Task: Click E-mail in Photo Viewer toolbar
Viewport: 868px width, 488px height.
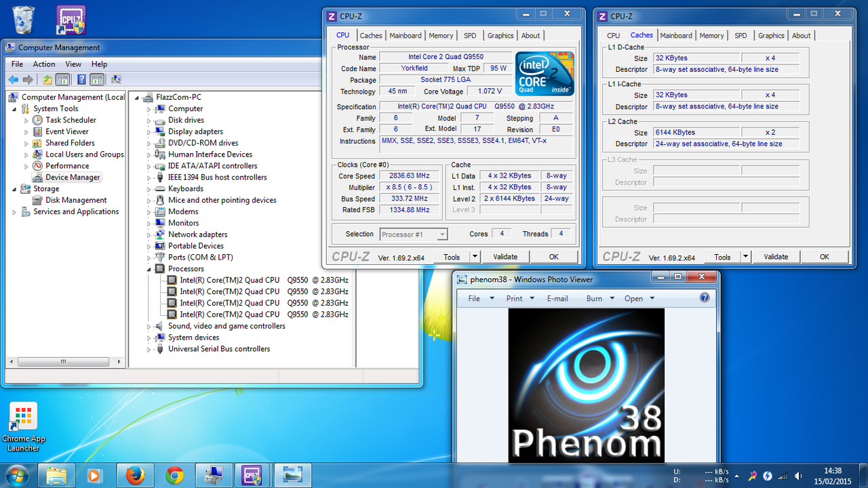Action: click(557, 298)
